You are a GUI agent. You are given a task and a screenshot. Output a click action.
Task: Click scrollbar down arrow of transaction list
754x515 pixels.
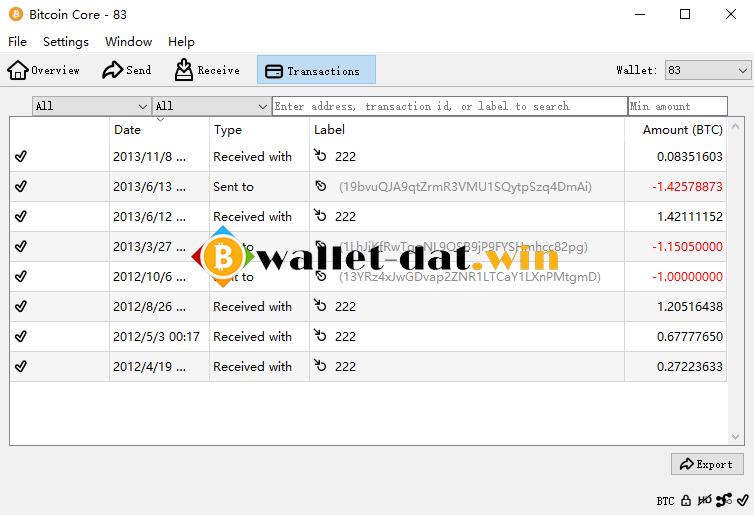pos(735,437)
